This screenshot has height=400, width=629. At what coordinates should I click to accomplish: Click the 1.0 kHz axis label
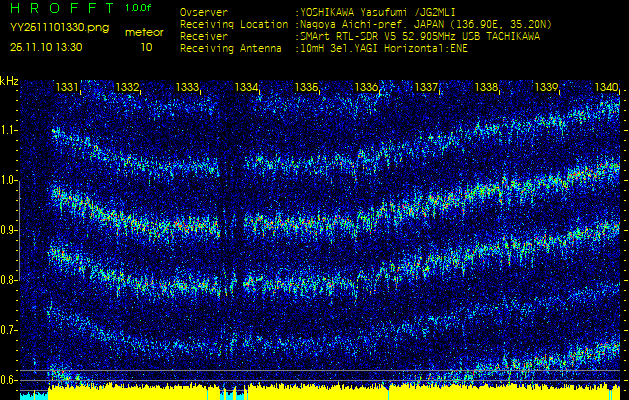pos(9,180)
